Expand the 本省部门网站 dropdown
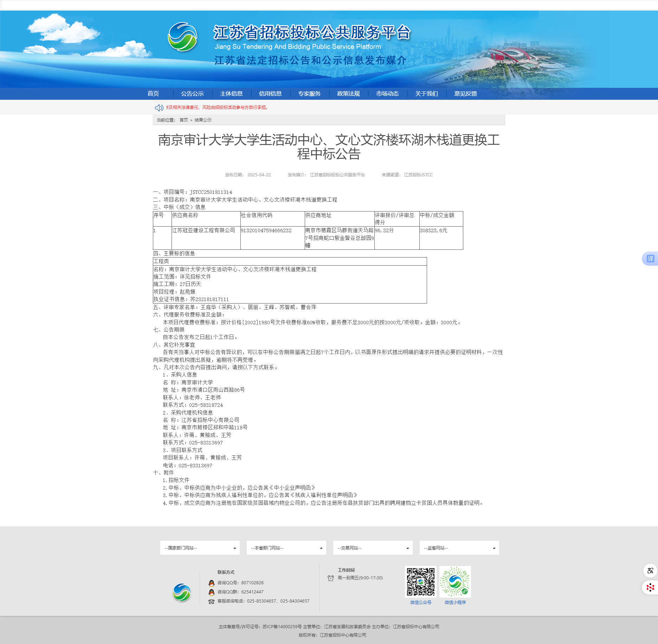Image resolution: width=658 pixels, height=644 pixels. (x=286, y=548)
